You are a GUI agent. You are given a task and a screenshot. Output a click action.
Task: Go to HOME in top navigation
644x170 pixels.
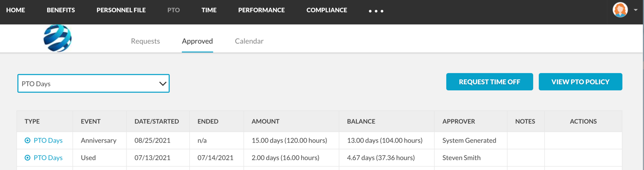16,10
